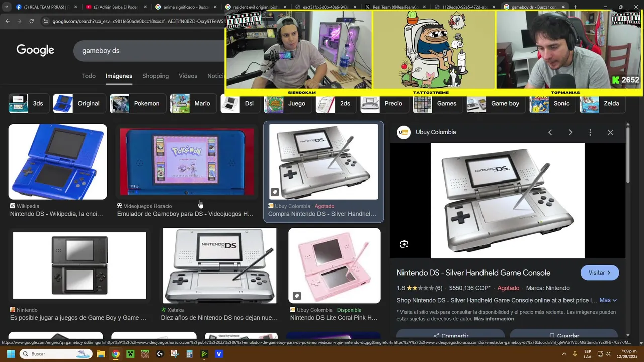Open the Pokémon emulator image result
This screenshot has height=362, width=644.
pos(187,162)
